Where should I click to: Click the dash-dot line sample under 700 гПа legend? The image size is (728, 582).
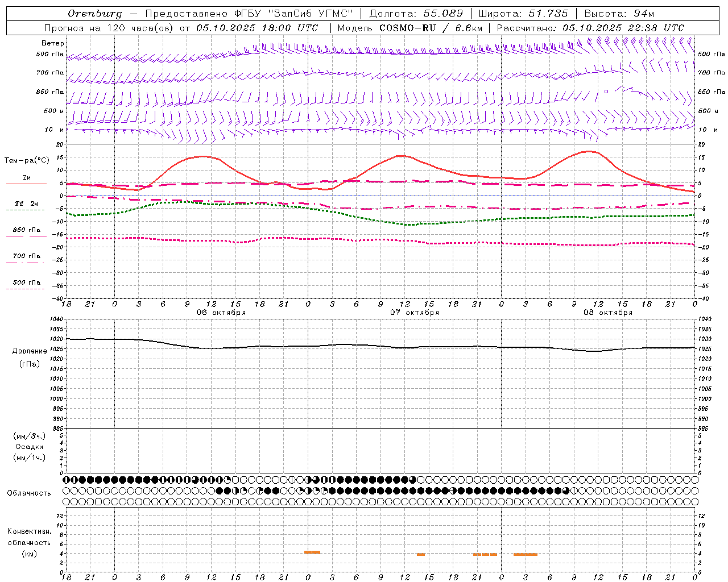pyautogui.click(x=25, y=263)
